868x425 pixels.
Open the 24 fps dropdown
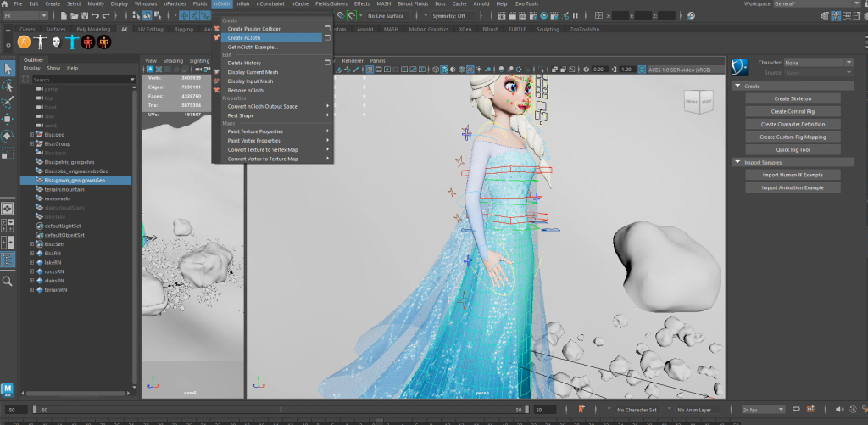pos(764,410)
